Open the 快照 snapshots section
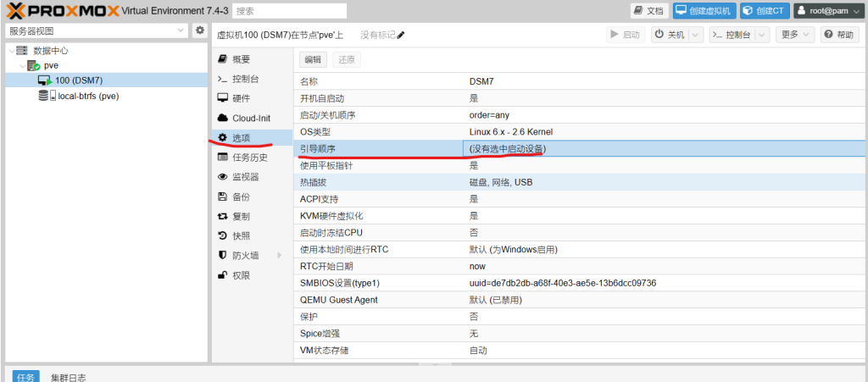Image resolution: width=868 pixels, height=382 pixels. pyautogui.click(x=241, y=235)
